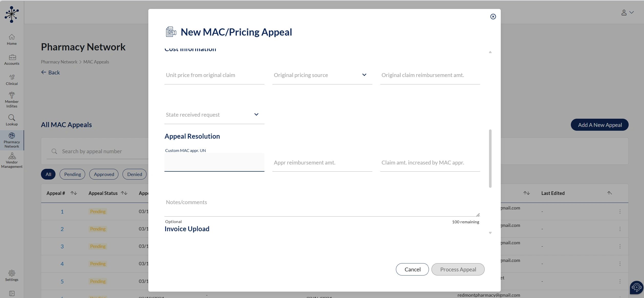Open the Lookup search page
Image resolution: width=644 pixels, height=298 pixels.
pyautogui.click(x=12, y=120)
